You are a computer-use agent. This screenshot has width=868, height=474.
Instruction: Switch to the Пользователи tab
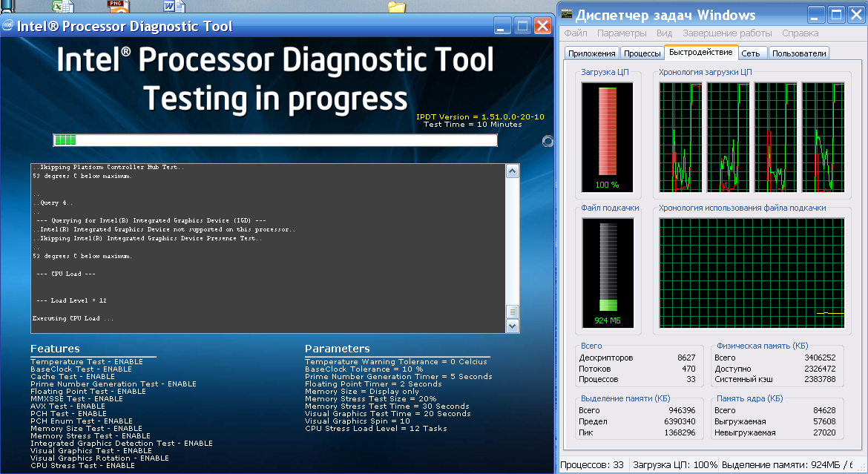799,53
